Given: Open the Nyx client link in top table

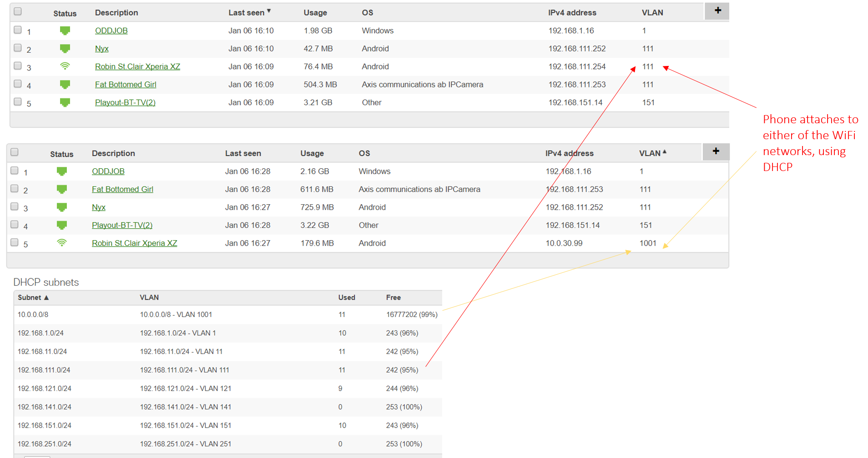Looking at the screenshot, I should click(x=101, y=49).
